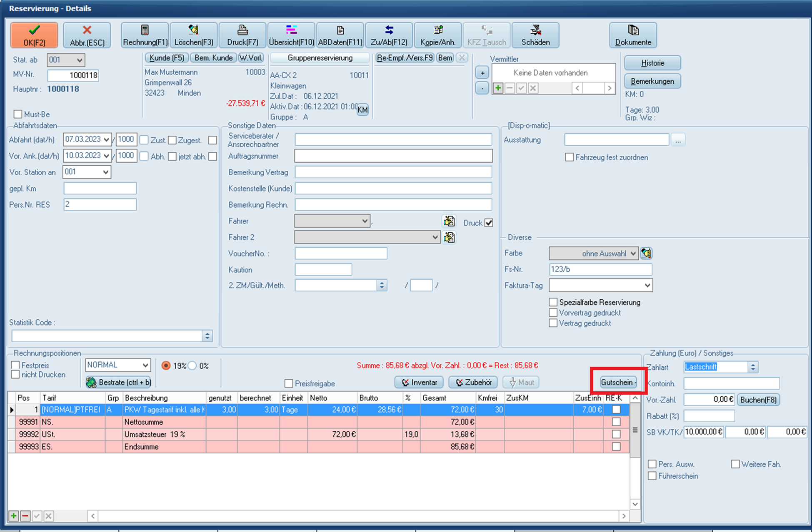Expand the NORMAL tariff combo box
The height and width of the screenshot is (532, 812).
[145, 365]
